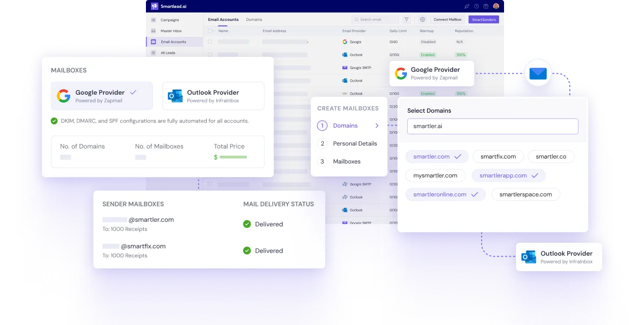Image resolution: width=644 pixels, height=325 pixels.
Task: Choose the Google Provider option in MAILBOXES
Action: (102, 96)
